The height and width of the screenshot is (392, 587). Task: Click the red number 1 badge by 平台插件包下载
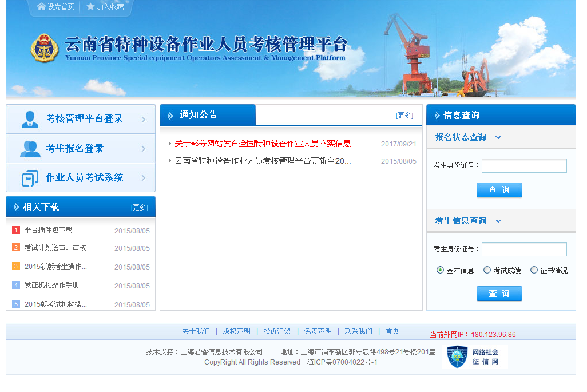click(x=16, y=230)
